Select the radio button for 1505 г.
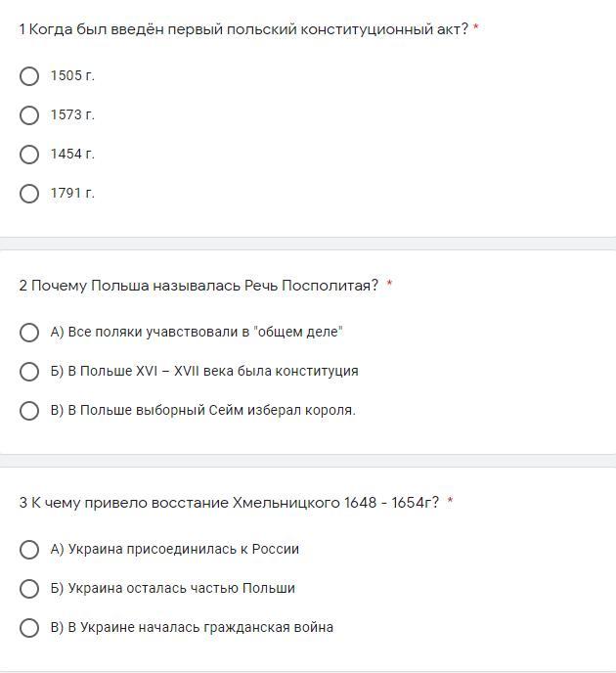 coord(29,76)
